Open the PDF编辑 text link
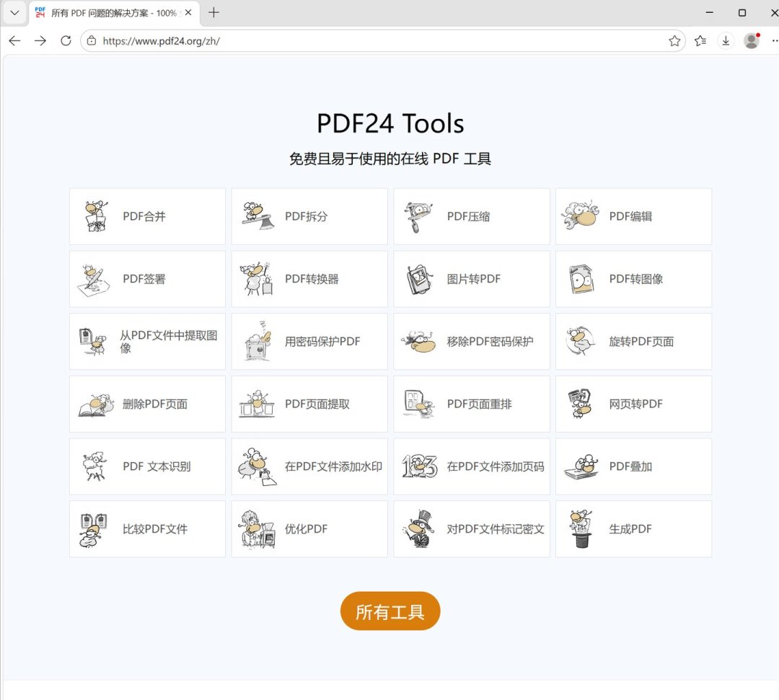This screenshot has width=779, height=700. [x=630, y=216]
